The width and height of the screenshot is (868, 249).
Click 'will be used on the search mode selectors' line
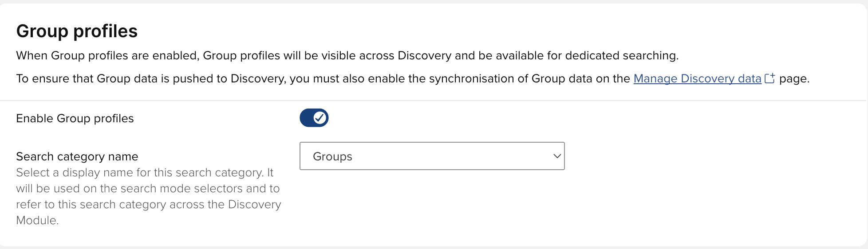(147, 188)
